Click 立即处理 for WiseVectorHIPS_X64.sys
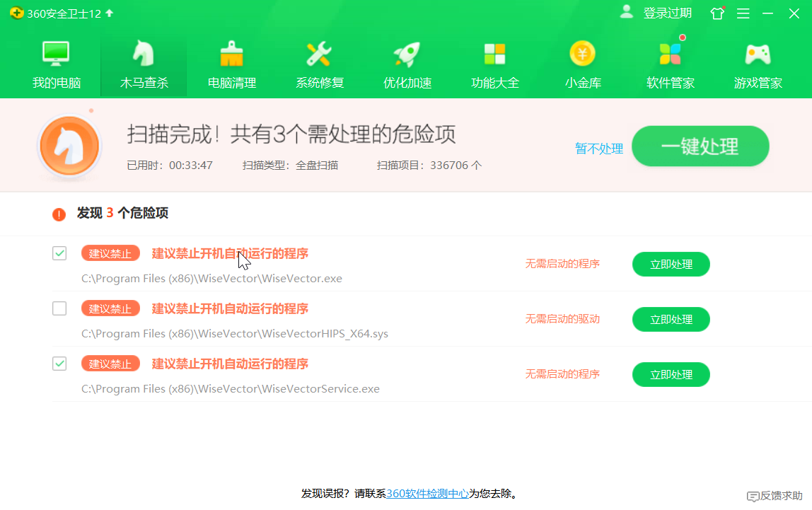 (x=671, y=320)
